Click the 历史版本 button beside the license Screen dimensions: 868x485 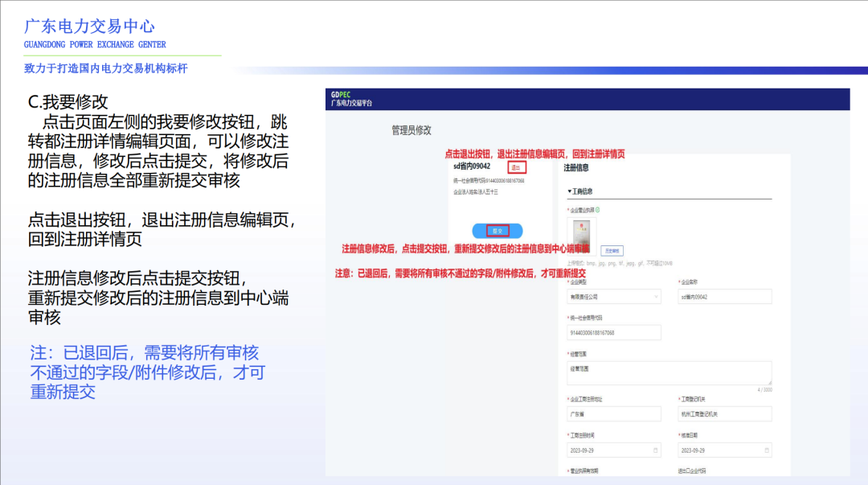point(612,250)
